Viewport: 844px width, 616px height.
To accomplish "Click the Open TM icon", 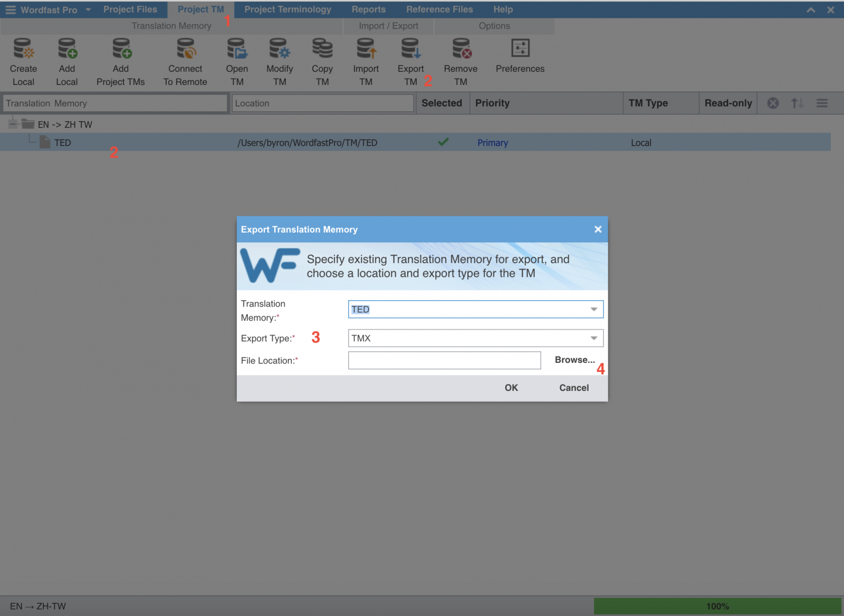I will tap(237, 49).
